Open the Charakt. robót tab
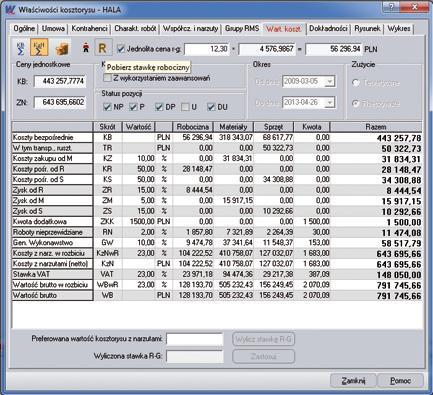This screenshot has height=395, width=433. coord(135,29)
